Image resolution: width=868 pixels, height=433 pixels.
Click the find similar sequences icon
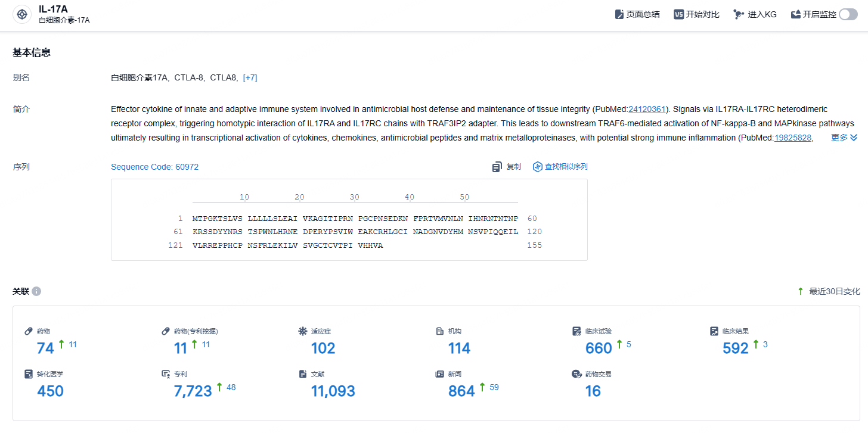pyautogui.click(x=538, y=167)
